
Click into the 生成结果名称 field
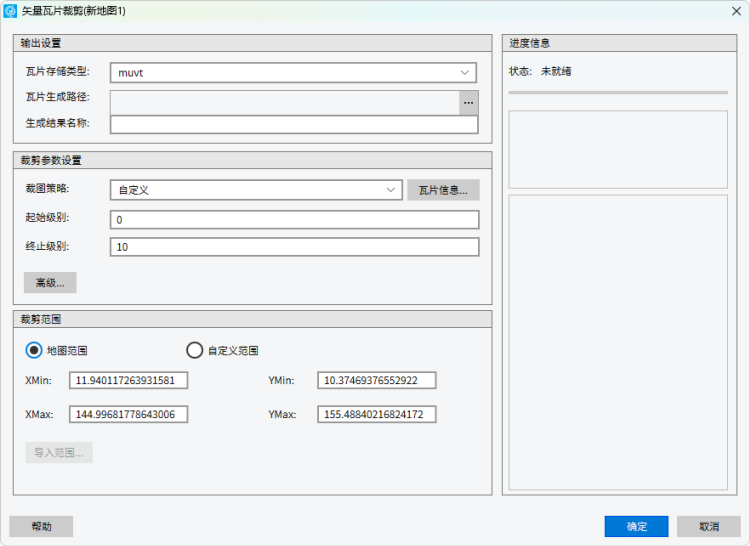[294, 124]
